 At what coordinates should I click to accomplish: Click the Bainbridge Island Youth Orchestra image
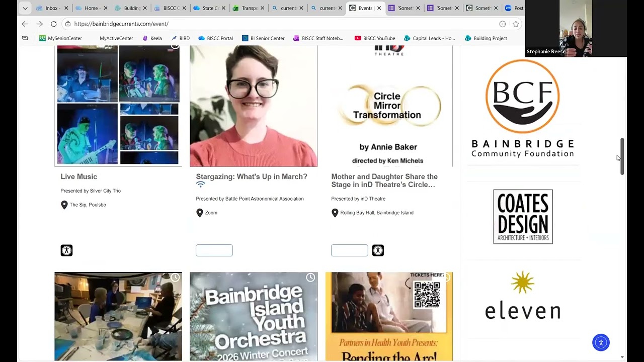[254, 316]
